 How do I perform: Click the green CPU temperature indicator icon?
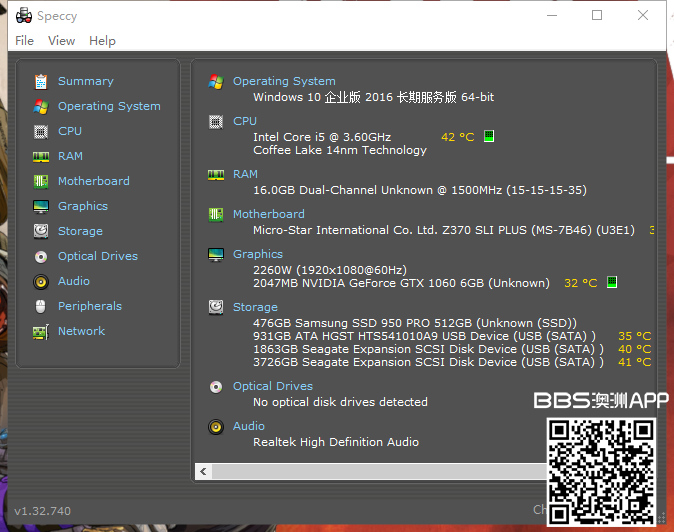point(489,136)
